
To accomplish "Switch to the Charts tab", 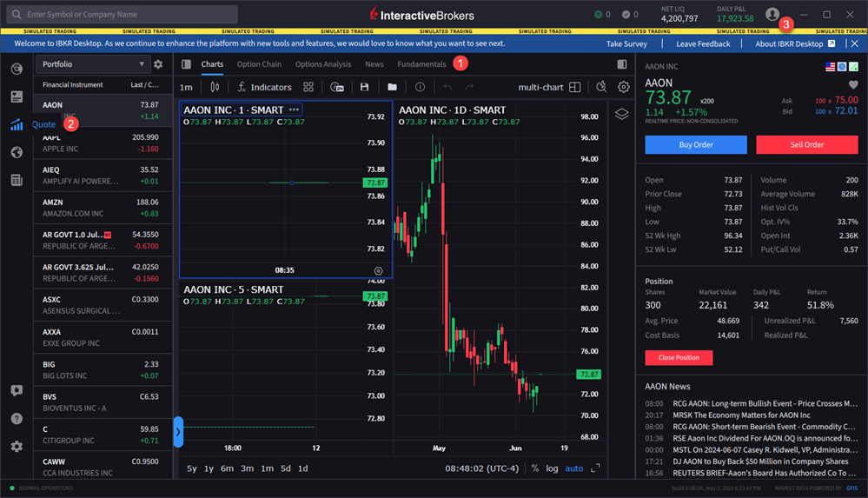I will [212, 64].
